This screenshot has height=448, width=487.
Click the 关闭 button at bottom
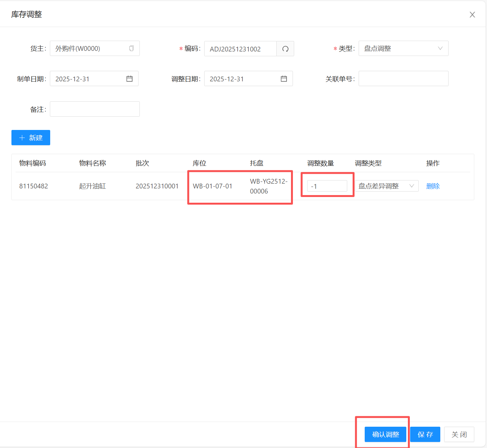tap(459, 434)
